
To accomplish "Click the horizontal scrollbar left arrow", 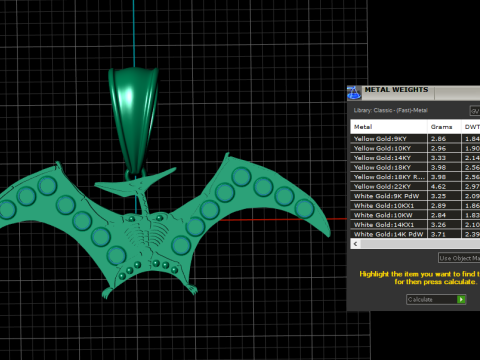I will [x=355, y=244].
